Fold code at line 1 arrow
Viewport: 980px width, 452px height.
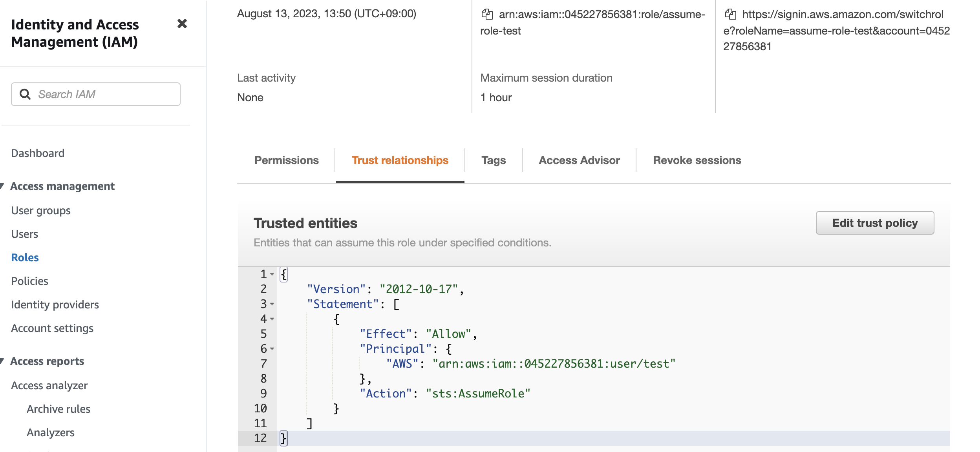(x=272, y=274)
